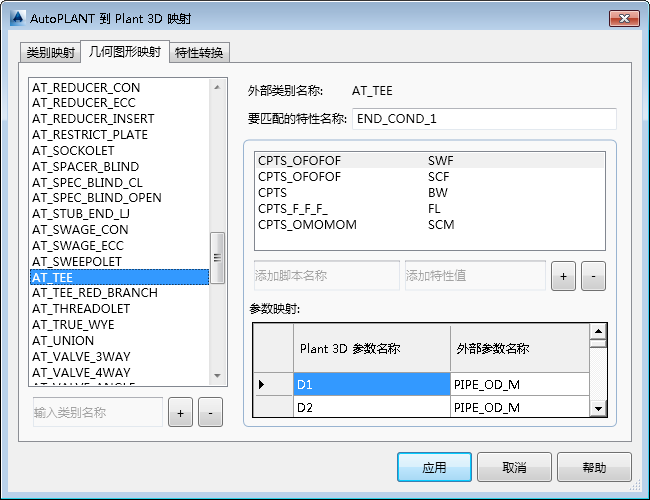Screen dimensions: 650x500
Task: Switch to the 类别映射 tab
Action: click(50, 53)
